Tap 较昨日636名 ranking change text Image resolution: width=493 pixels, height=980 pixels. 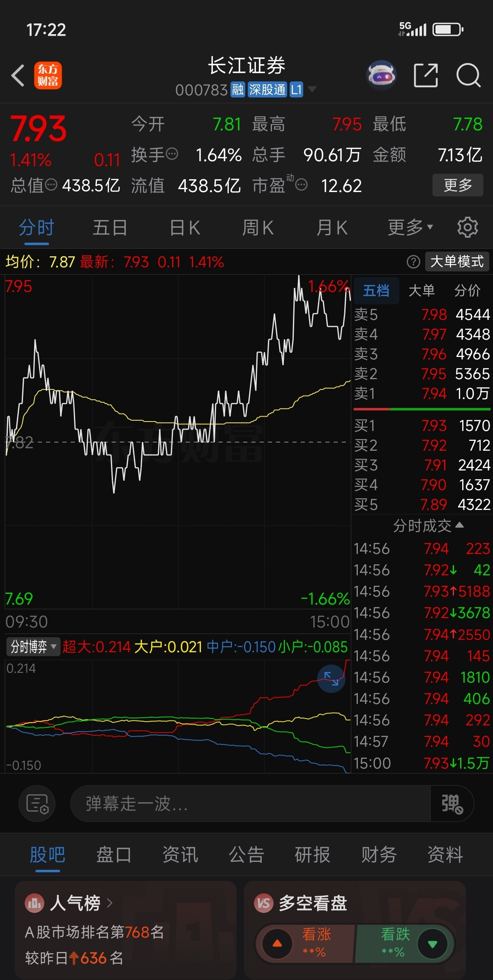coord(74,958)
